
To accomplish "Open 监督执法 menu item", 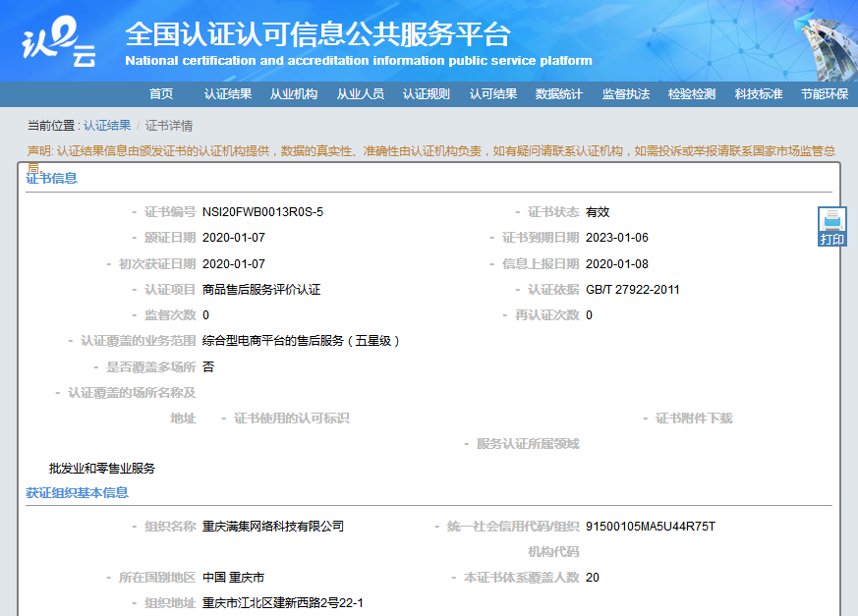I will (625, 94).
